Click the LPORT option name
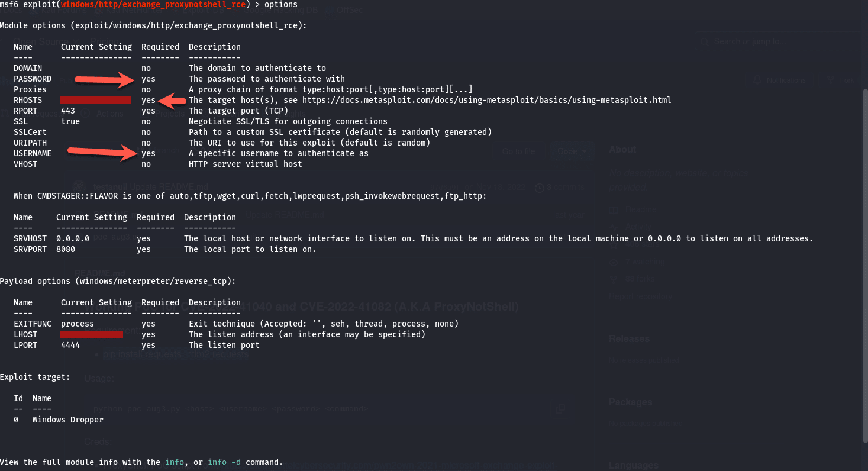This screenshot has width=868, height=471. [x=25, y=346]
